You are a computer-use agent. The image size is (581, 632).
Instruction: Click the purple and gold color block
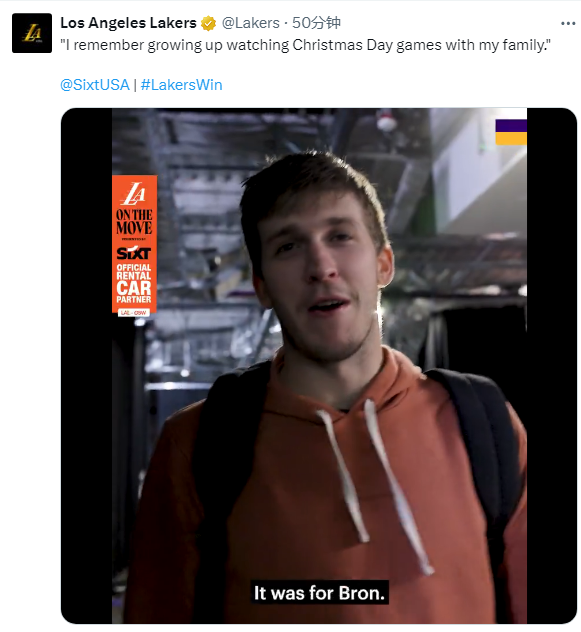point(511,132)
